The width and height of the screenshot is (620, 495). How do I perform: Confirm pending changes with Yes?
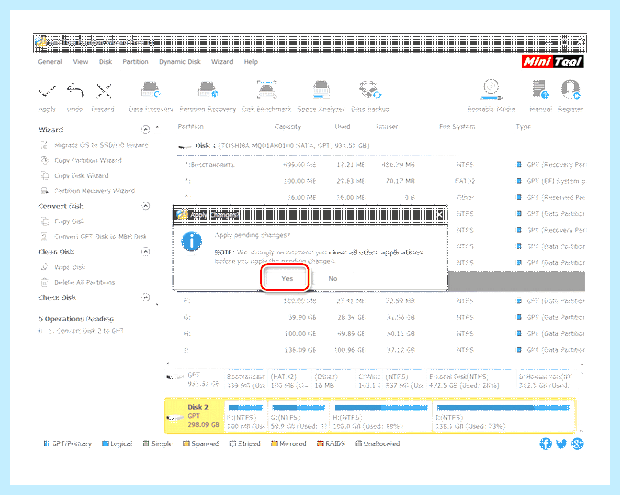pyautogui.click(x=285, y=278)
